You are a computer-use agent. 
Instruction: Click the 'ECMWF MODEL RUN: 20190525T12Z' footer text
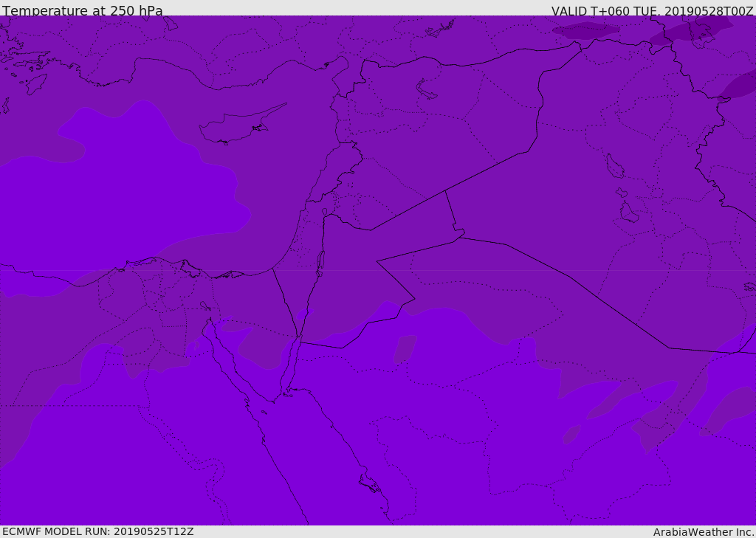click(98, 532)
